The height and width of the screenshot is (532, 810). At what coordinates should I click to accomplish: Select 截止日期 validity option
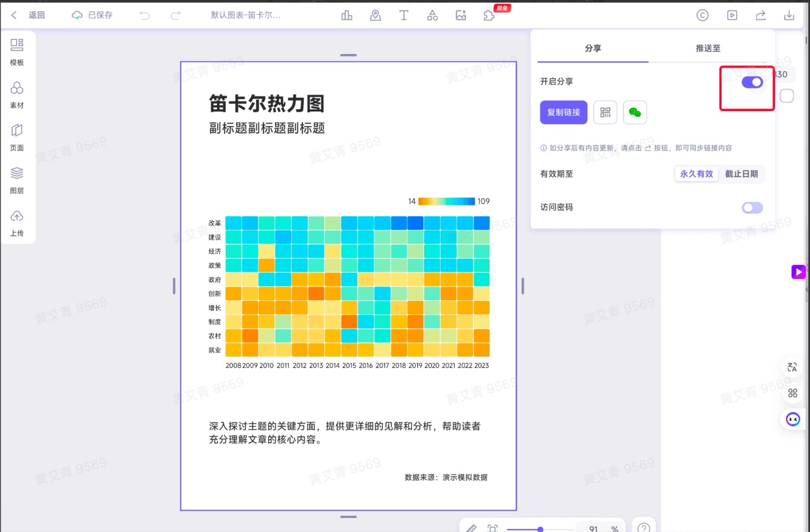(x=742, y=174)
